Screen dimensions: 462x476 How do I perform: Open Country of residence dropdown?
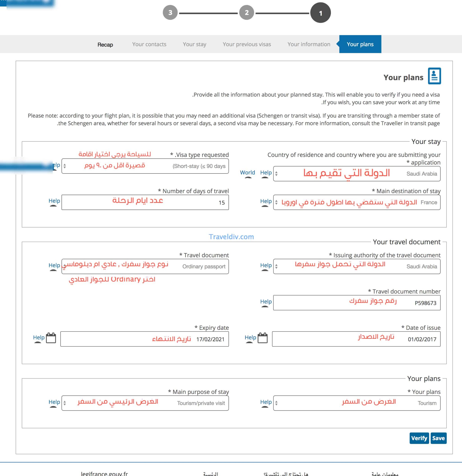point(357,174)
